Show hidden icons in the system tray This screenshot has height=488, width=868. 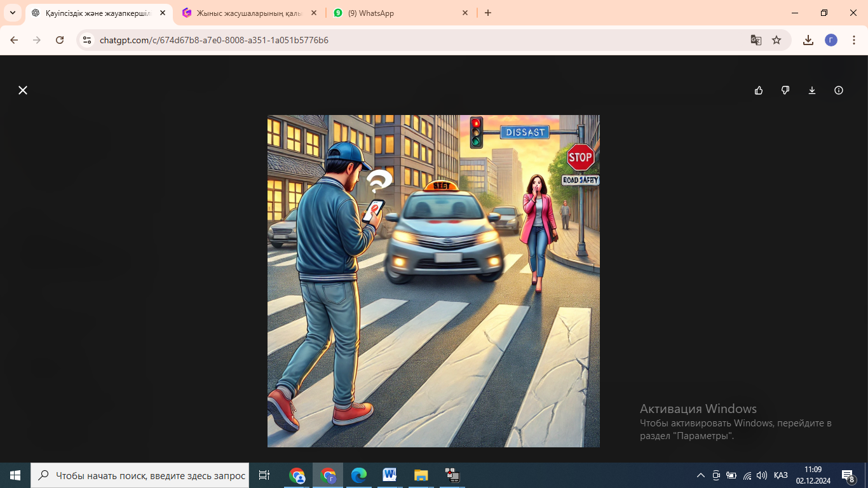(x=700, y=475)
